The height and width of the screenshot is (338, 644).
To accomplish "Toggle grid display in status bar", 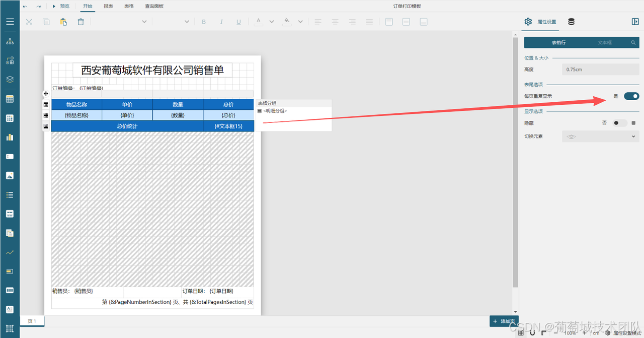I will coord(521,333).
